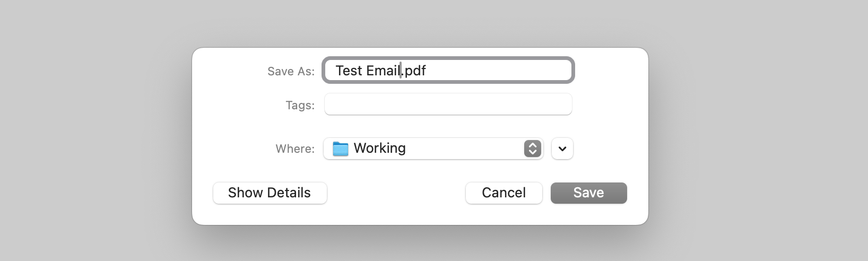Click Show Details to expand the save dialog
Screen dimensions: 868x261
coord(270,193)
